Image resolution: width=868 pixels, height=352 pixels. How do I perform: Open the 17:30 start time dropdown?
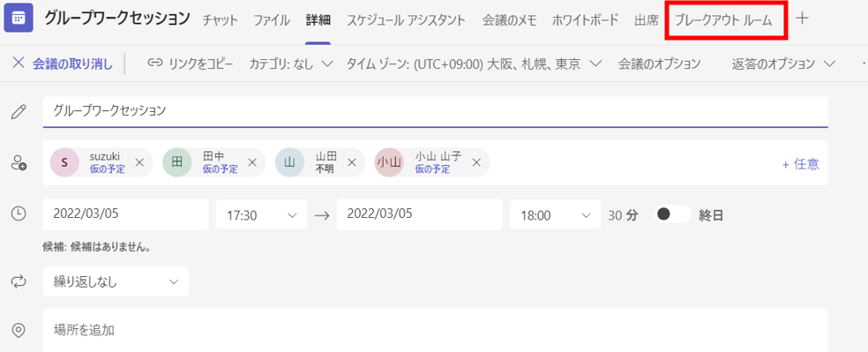tap(261, 214)
